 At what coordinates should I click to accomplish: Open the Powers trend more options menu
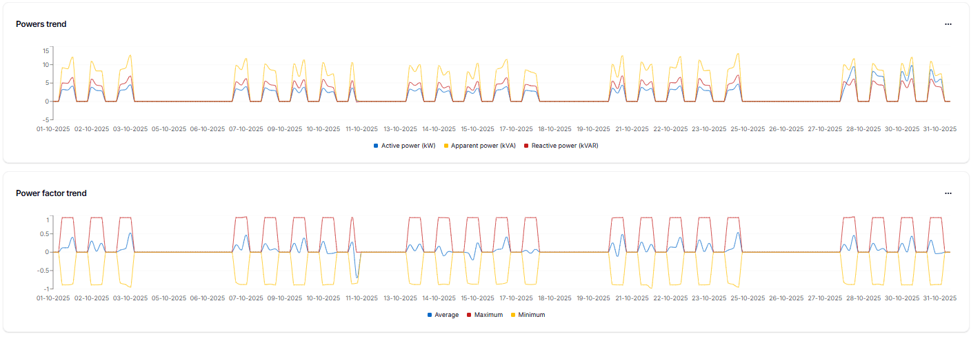[948, 24]
